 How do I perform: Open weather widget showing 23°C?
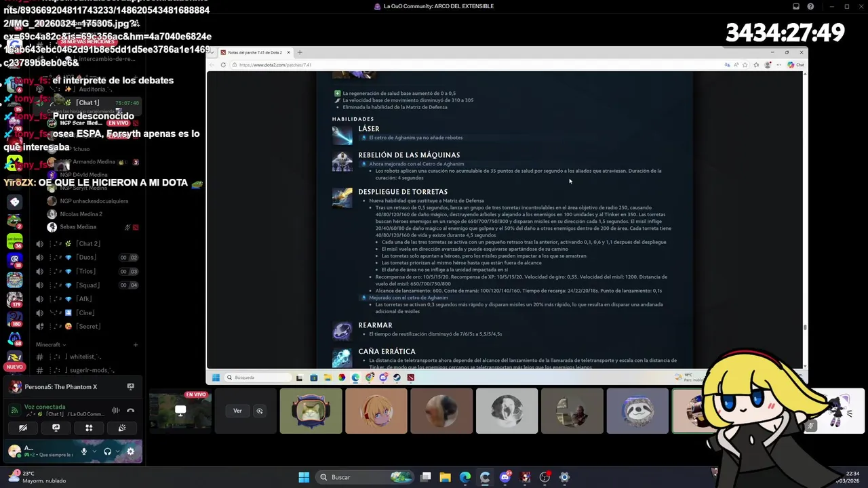37,477
